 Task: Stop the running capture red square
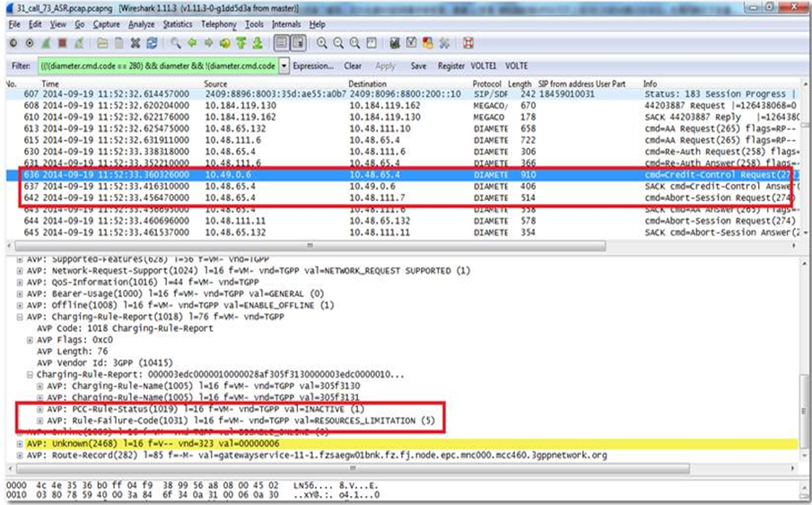(x=63, y=44)
